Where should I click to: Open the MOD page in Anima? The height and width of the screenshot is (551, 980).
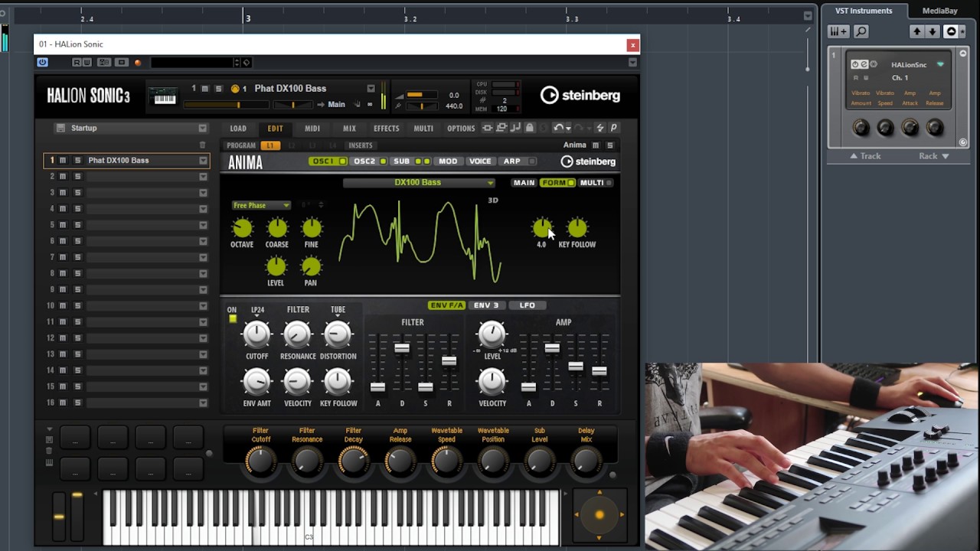click(x=448, y=161)
